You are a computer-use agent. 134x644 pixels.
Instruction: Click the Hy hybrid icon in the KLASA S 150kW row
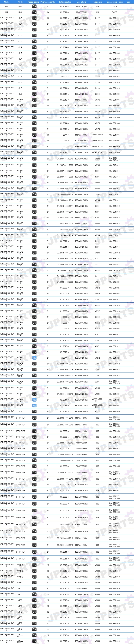coord(34,400)
